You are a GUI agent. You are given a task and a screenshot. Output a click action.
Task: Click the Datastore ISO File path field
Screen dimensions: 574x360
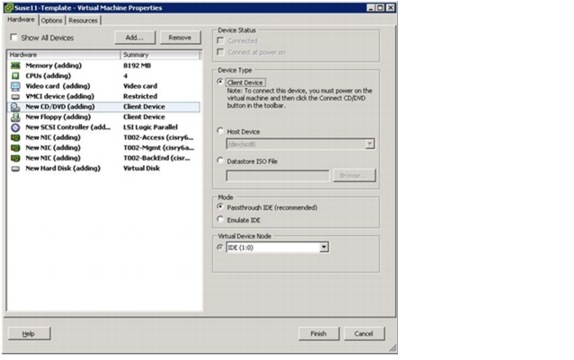click(x=277, y=176)
